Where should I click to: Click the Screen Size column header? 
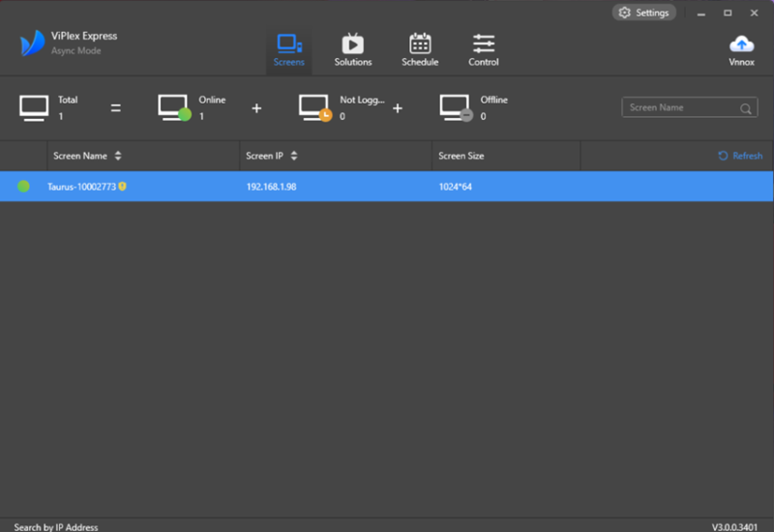point(461,156)
